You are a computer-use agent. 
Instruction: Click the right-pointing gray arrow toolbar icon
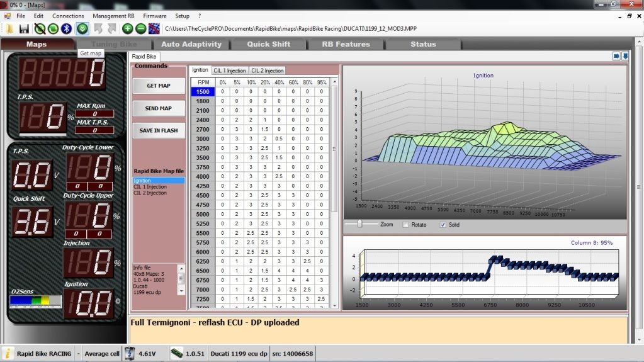[111, 28]
